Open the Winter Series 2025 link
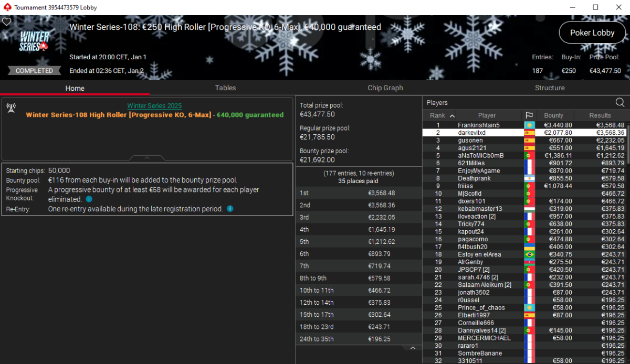 (154, 106)
